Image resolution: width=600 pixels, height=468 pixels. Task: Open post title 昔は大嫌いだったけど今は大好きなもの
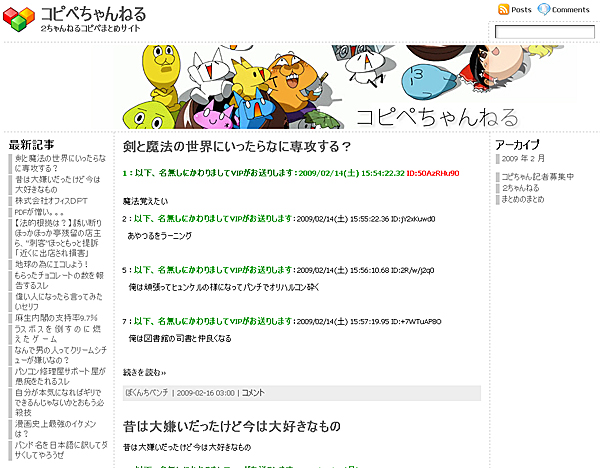pos(232,426)
